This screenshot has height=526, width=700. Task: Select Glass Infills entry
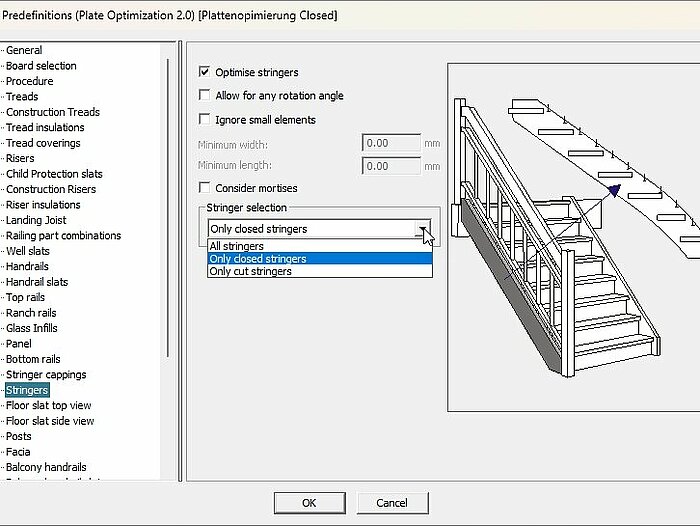(32, 328)
